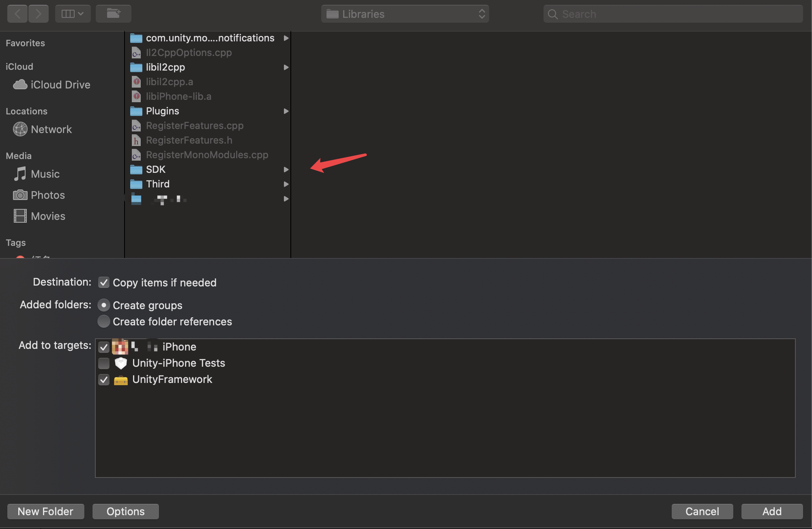Image resolution: width=812 pixels, height=529 pixels.
Task: Uncheck the iPhone target checkbox
Action: point(104,347)
